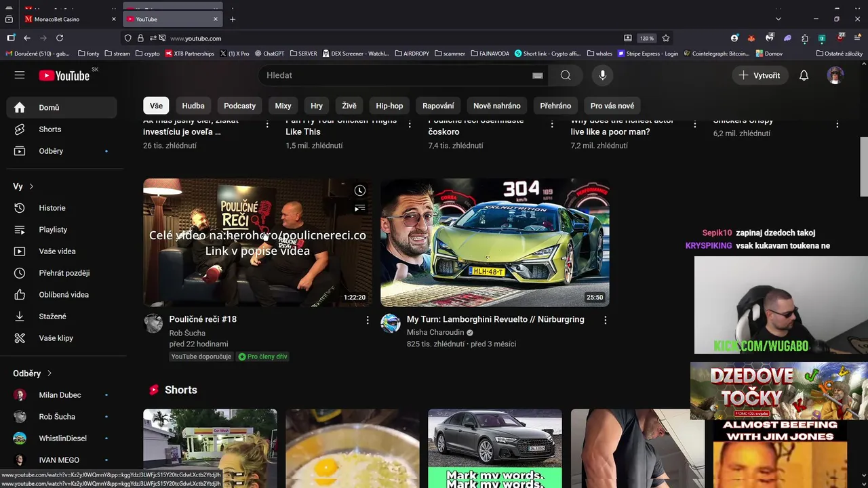
Task: Click the Vytvořit create button
Action: 759,75
